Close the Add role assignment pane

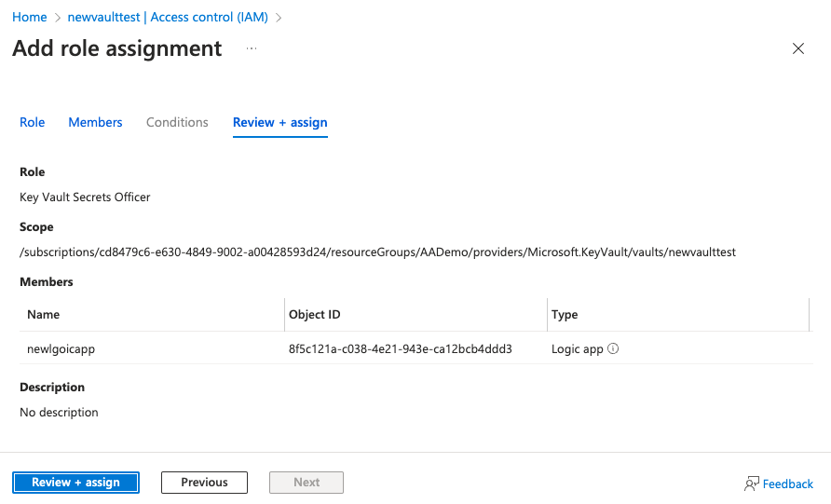[797, 49]
